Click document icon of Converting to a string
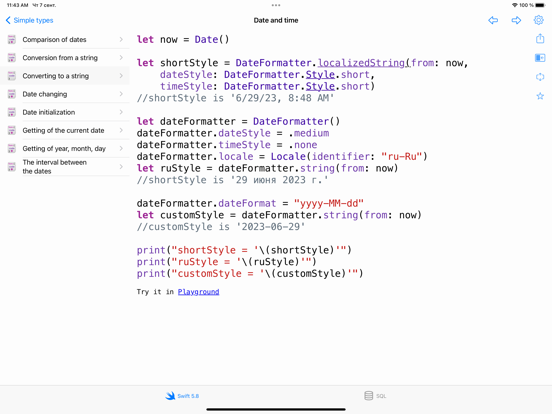Image resolution: width=552 pixels, height=414 pixels. coord(12,76)
